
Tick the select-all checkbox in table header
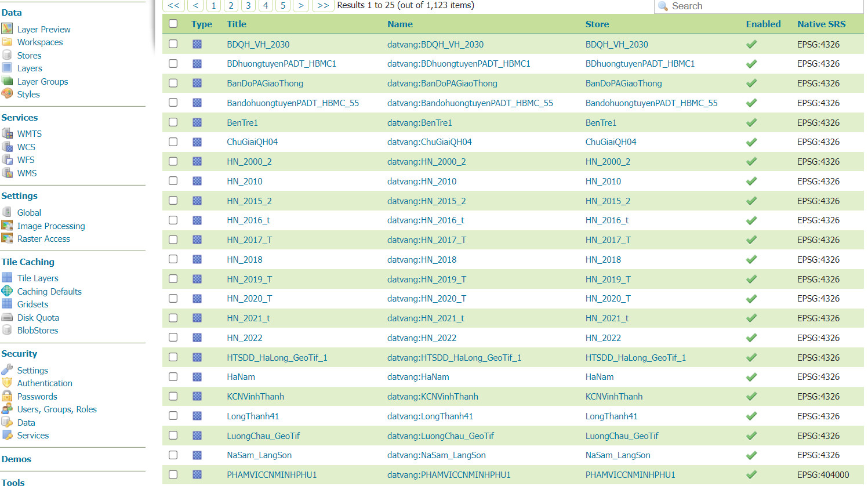173,24
